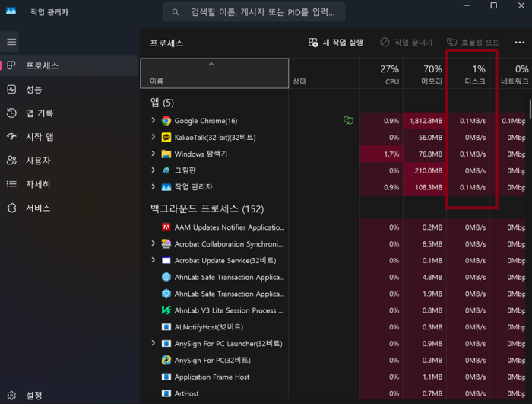532x404 pixels.
Task: Expand Acrobat Update Service group
Action: tap(154, 260)
